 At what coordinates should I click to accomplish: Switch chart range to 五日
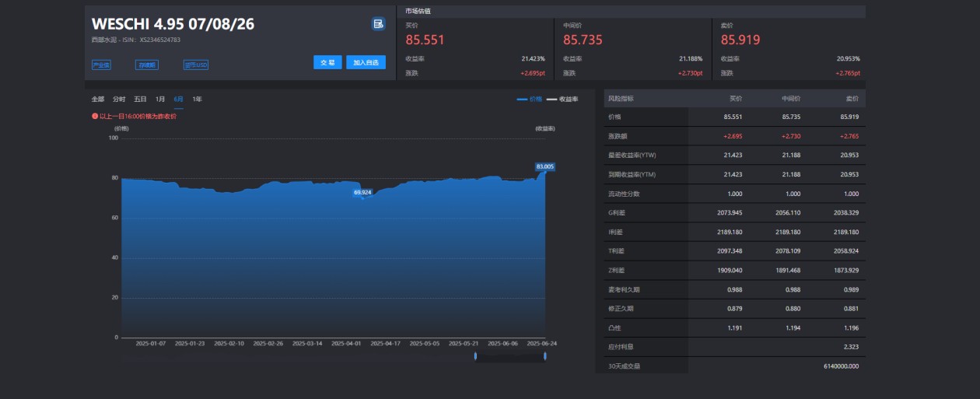click(140, 99)
